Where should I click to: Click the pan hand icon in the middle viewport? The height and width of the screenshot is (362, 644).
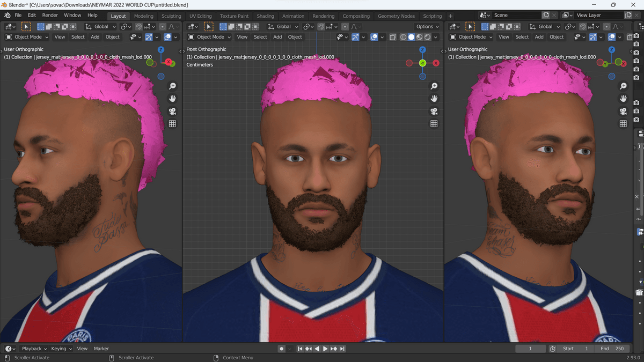(x=434, y=99)
